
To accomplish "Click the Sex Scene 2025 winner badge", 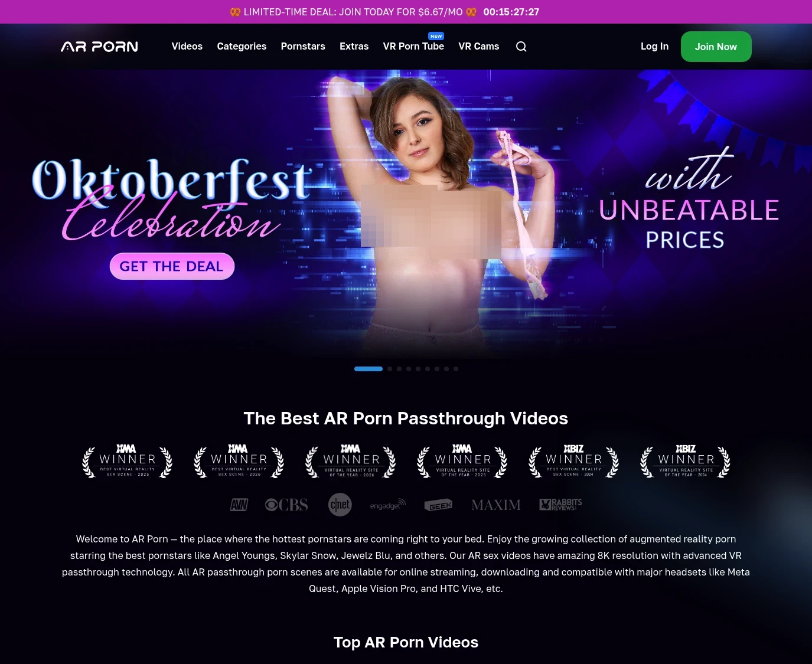I will [x=128, y=461].
